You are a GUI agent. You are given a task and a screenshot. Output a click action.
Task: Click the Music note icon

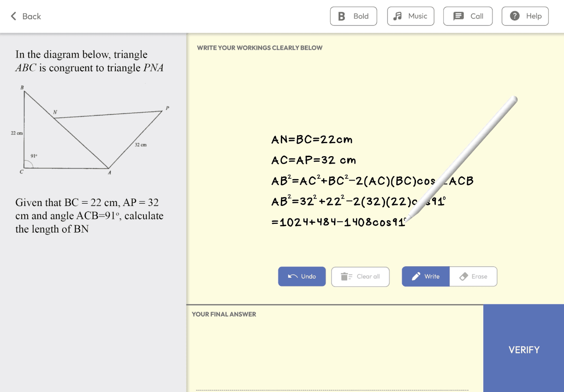pyautogui.click(x=398, y=16)
